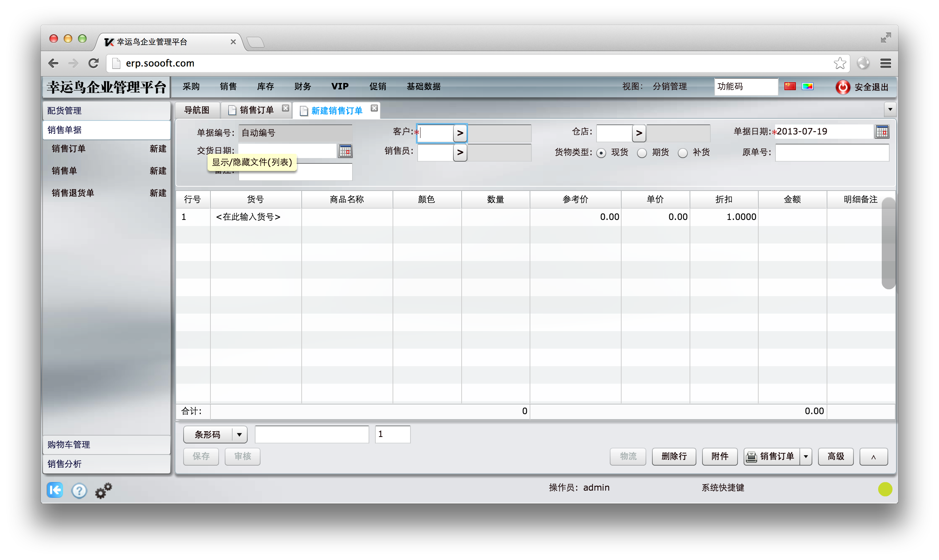This screenshot has width=939, height=560.
Task: Open the tab list dropdown arrow
Action: coord(890,110)
